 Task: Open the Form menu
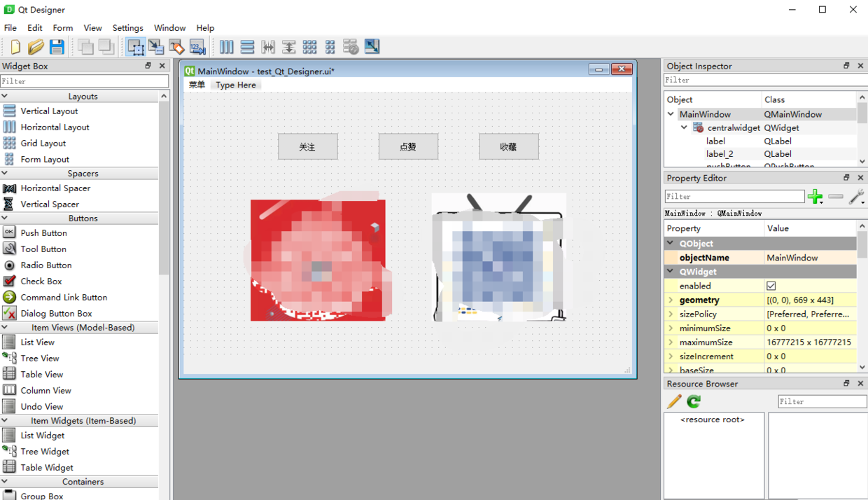[x=62, y=28]
